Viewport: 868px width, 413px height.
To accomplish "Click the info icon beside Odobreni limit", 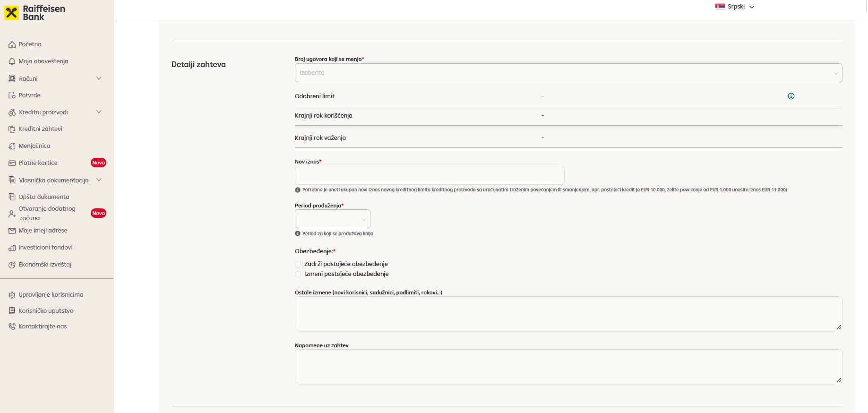I will point(791,96).
